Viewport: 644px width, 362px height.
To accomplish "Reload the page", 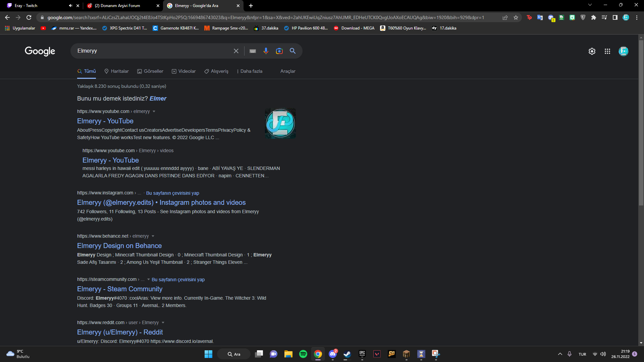I will pos(29,17).
